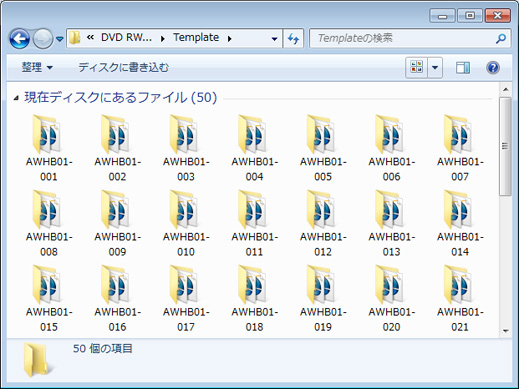Click the Template breadcrumb segment
Screen dimensions: 519x389
point(196,37)
